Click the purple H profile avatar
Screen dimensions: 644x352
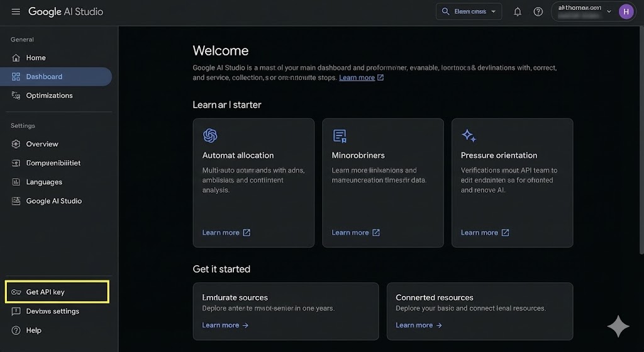pyautogui.click(x=626, y=11)
